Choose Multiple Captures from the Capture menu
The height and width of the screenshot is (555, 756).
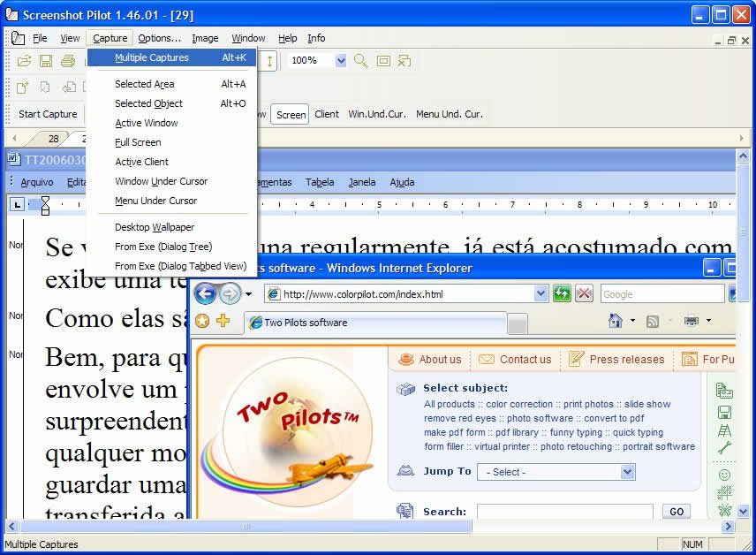(x=172, y=57)
